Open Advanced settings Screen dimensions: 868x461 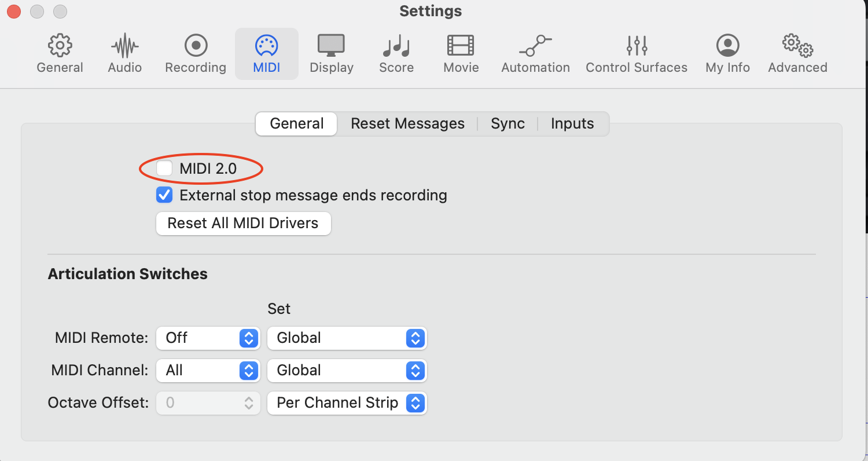(797, 52)
